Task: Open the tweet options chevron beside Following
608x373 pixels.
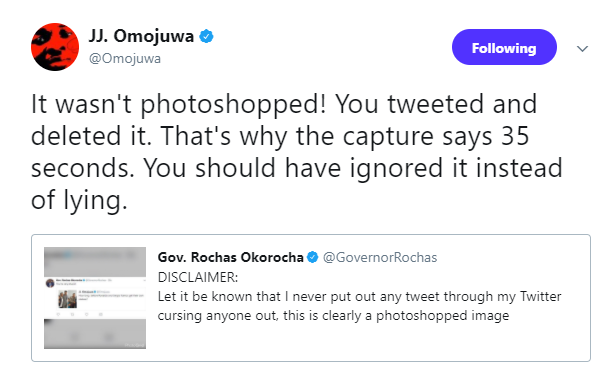Action: 582,48
